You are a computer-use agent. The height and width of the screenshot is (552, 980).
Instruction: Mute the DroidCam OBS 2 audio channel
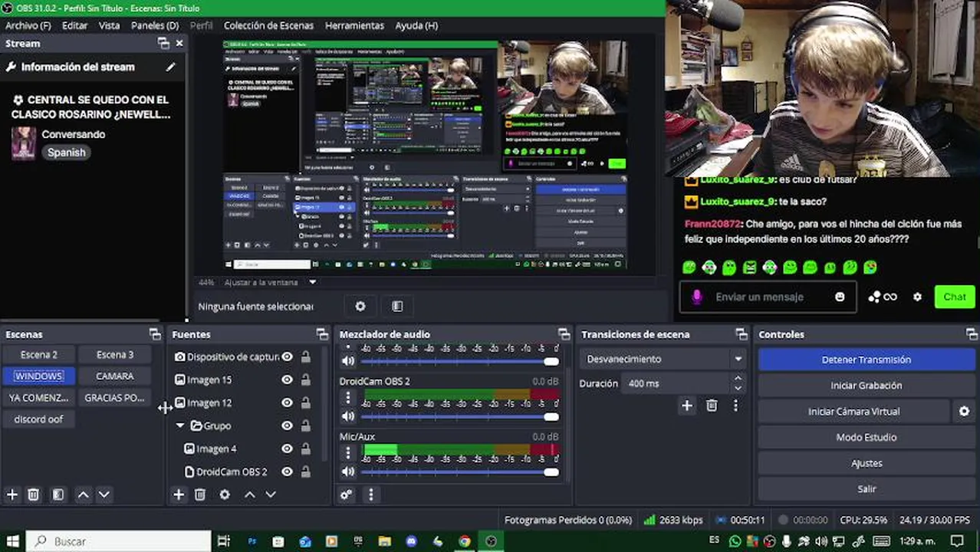coord(348,416)
